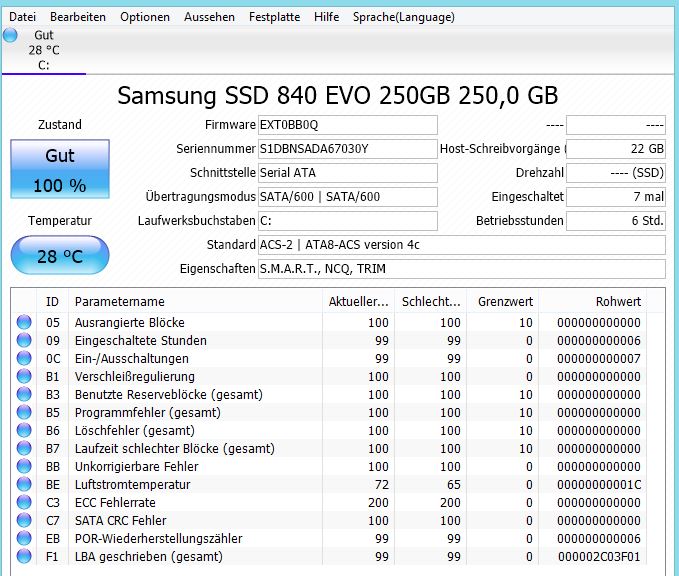Select the Programmfehler (gesamt) parameter name
Screen dimensions: 679x576
click(148, 413)
